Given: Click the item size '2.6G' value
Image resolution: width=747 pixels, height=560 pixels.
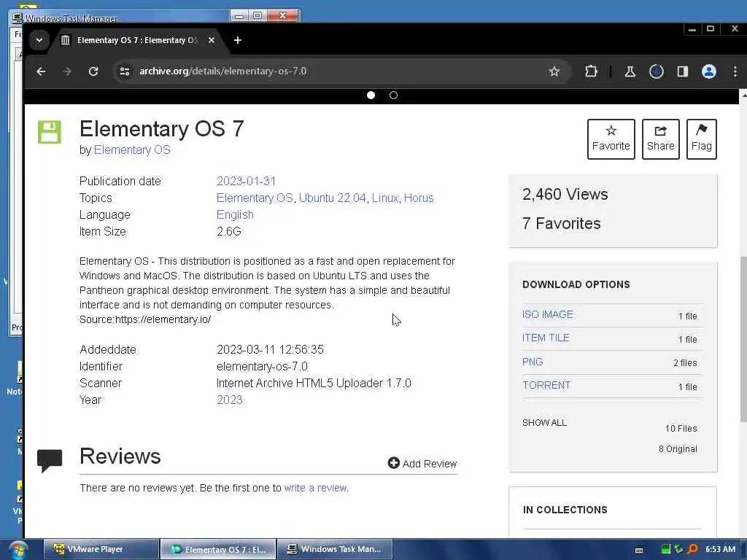Looking at the screenshot, I should (x=228, y=232).
